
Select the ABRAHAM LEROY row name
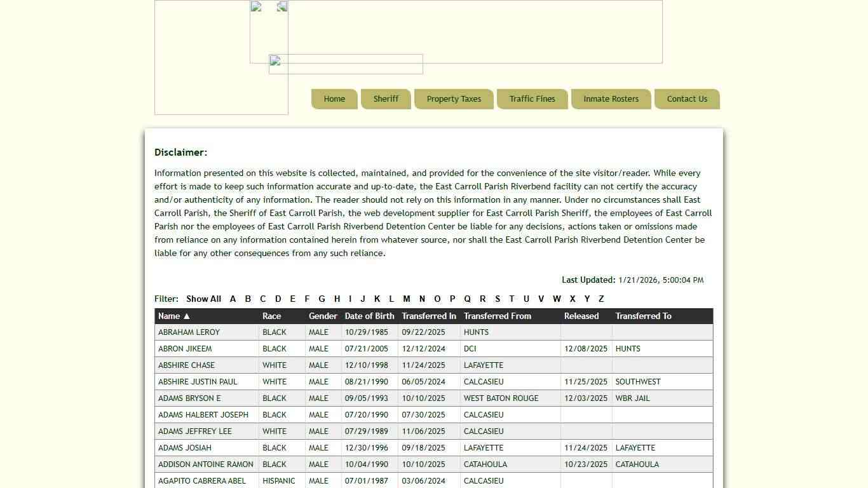189,332
